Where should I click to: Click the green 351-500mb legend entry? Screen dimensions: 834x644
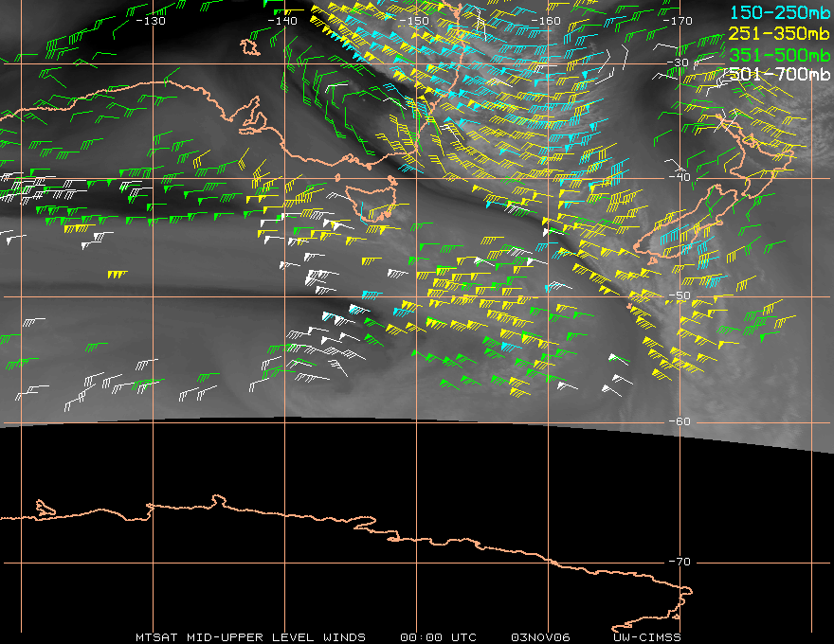779,55
